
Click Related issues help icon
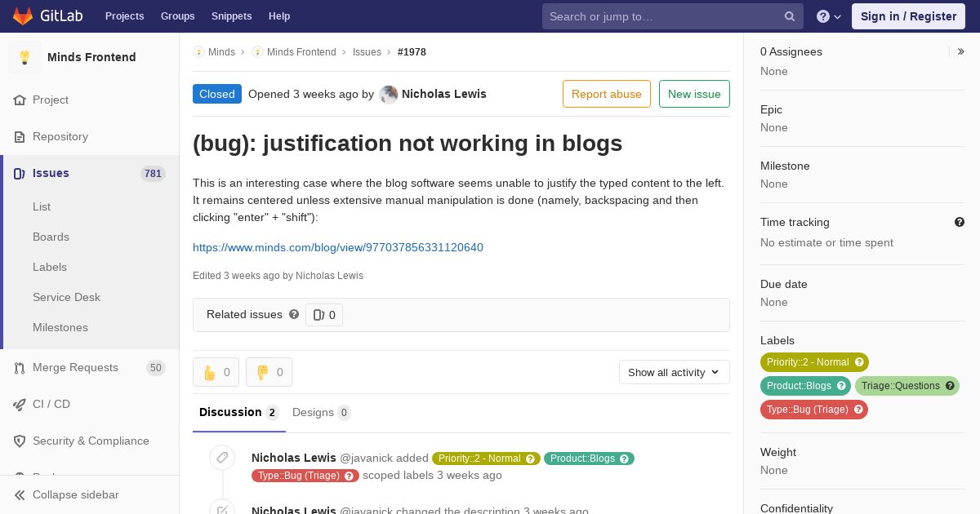click(294, 314)
